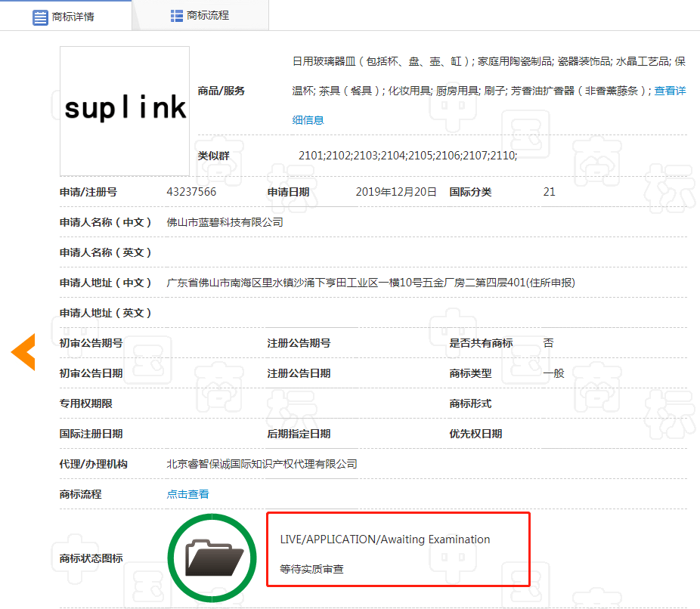Click the applicant address beginning 广东省佛山市南海区
The height and width of the screenshot is (609, 700).
pos(370,283)
